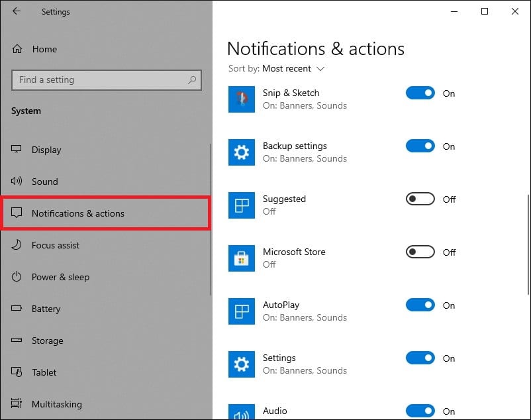Viewport: 531px width, 420px height.
Task: Enable Suggested notifications toggle
Action: tap(420, 199)
